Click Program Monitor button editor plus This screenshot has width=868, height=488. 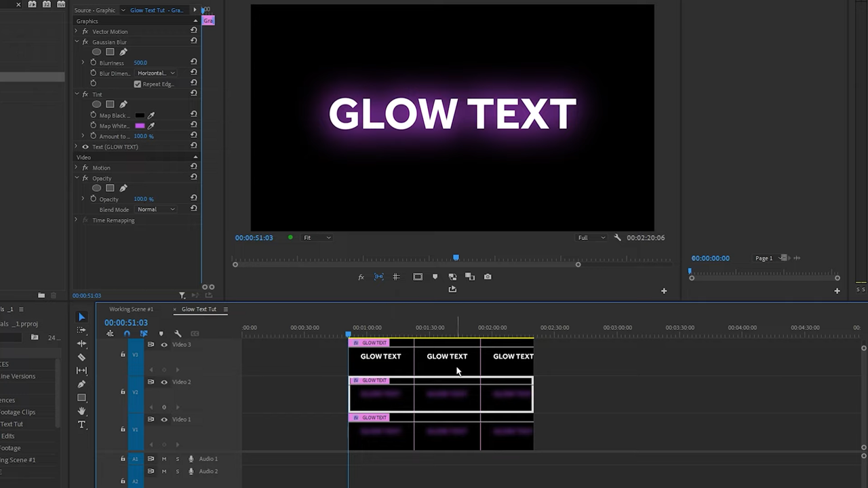coord(664,290)
